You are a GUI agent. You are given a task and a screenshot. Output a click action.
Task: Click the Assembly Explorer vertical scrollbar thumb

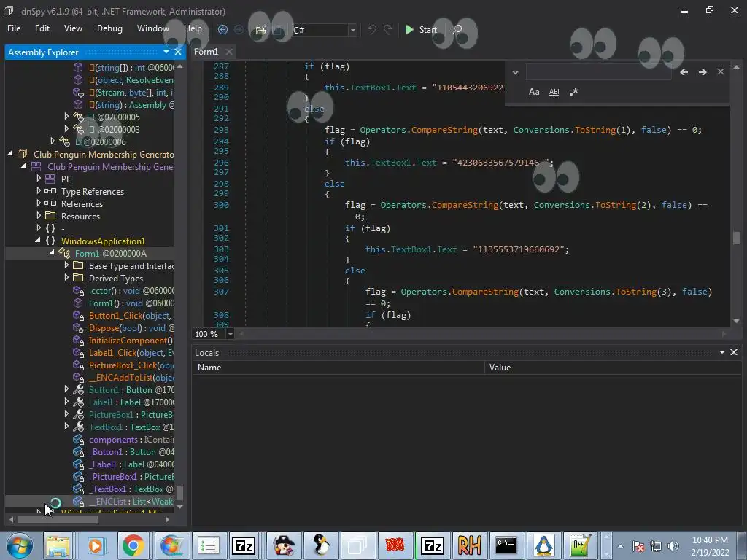[x=179, y=493]
